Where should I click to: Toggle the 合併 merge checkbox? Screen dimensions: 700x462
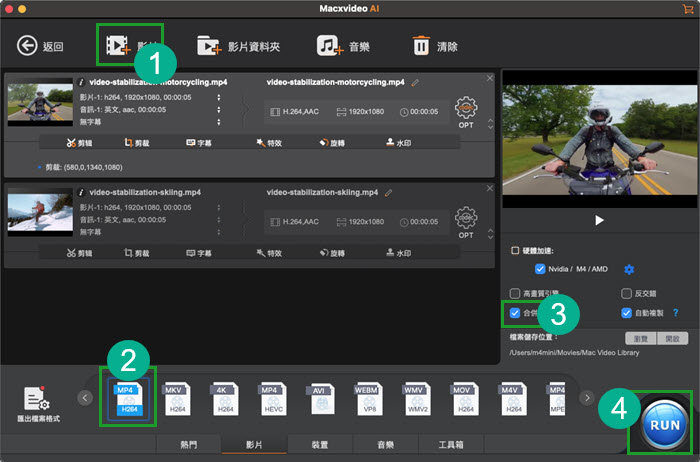pos(515,313)
